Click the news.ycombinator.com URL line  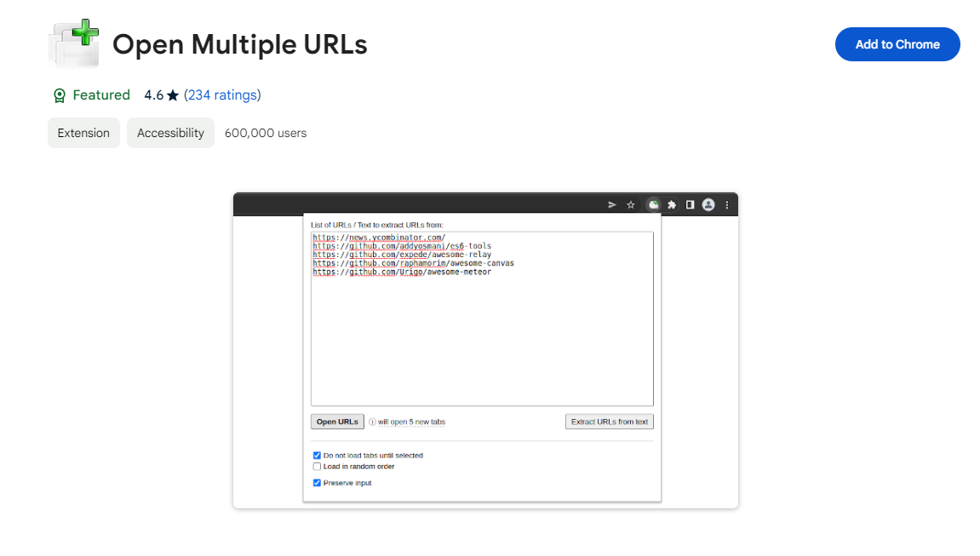379,238
